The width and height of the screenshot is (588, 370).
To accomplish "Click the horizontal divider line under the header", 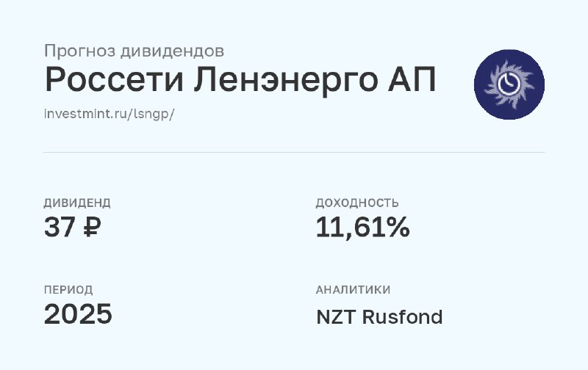I will coord(294,153).
